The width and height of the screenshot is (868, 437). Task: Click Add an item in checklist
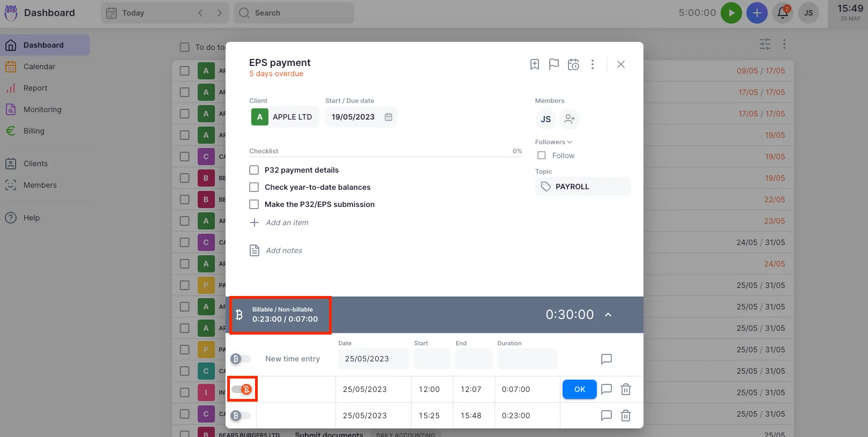[x=287, y=223]
